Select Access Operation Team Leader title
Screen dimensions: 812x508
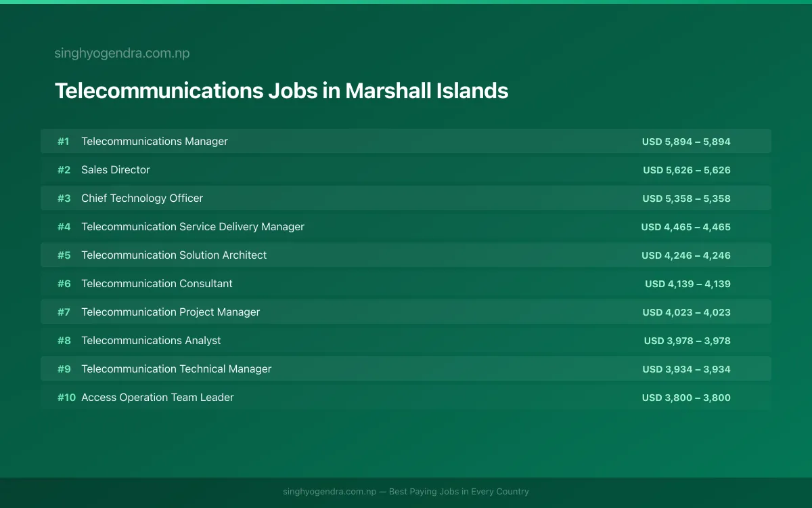[158, 398]
